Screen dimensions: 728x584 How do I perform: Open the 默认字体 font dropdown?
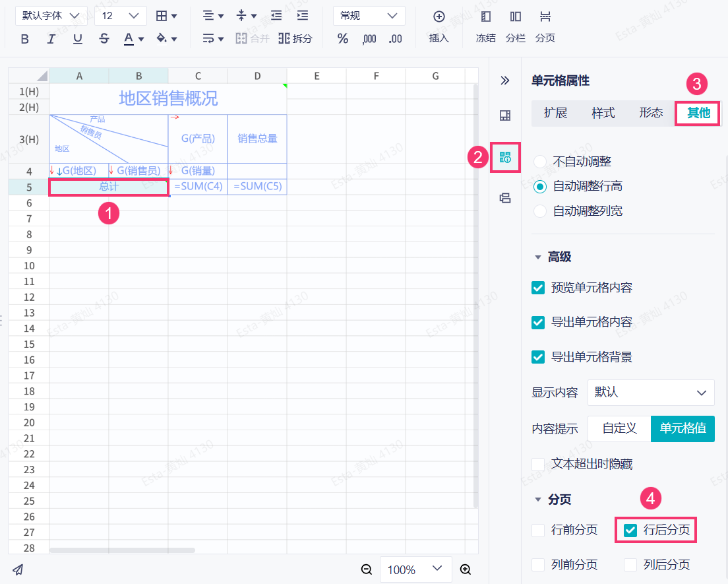(x=51, y=16)
